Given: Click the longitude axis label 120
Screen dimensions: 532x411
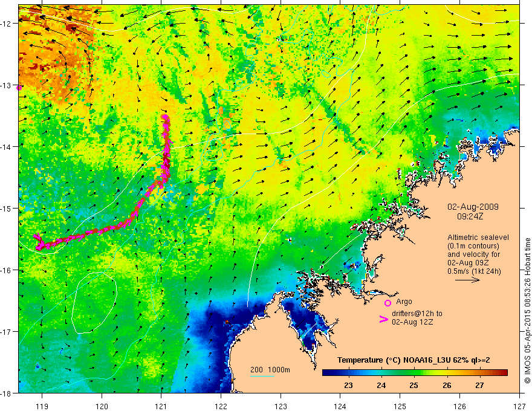Looking at the screenshot, I should point(102,406).
